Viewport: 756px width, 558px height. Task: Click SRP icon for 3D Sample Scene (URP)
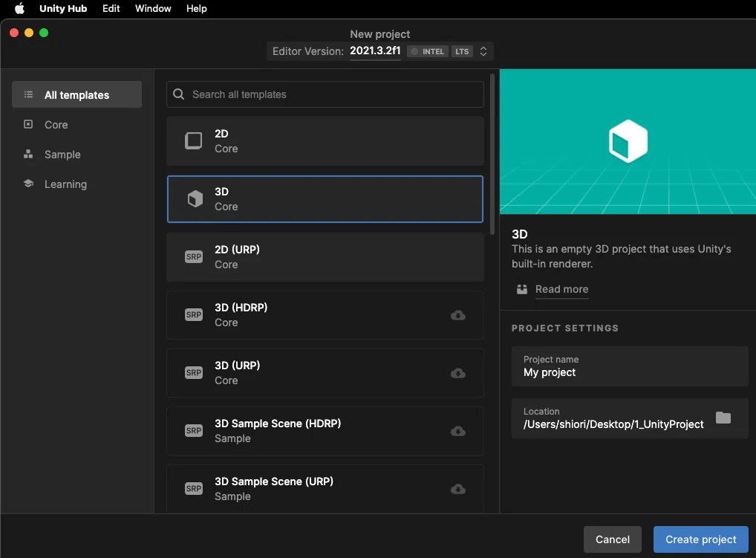coord(194,489)
